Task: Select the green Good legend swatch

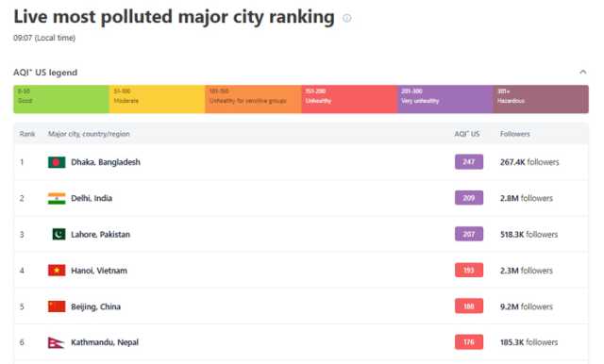Action: 61,99
